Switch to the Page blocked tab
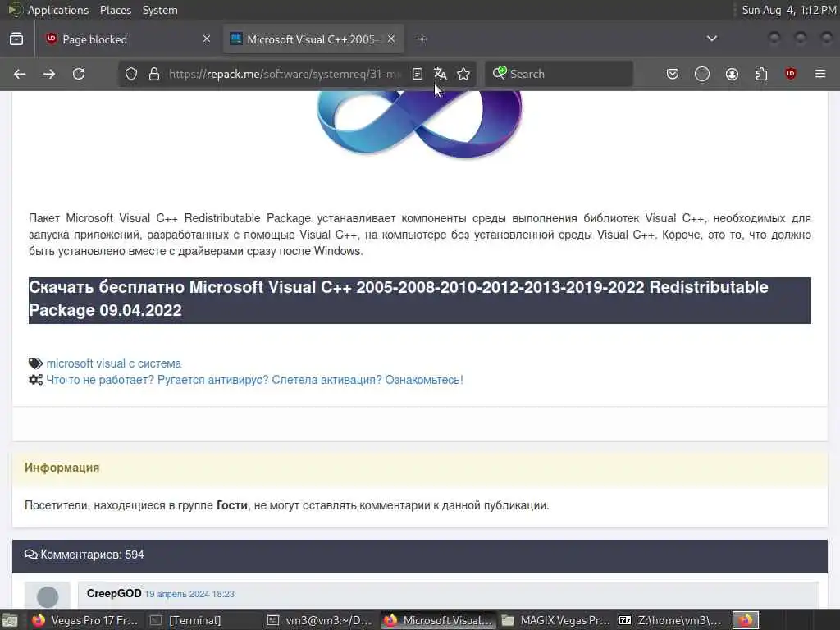Viewport: 840px width, 630px height. 129,39
